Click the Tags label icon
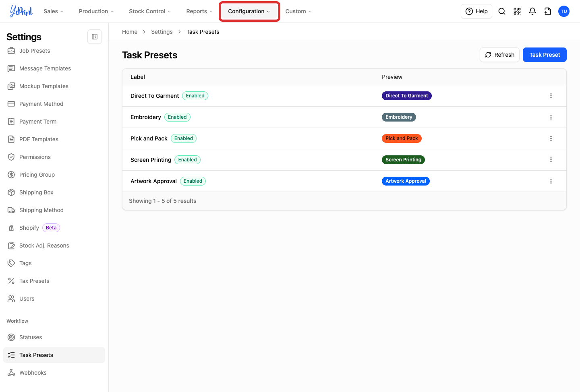580x392 pixels. pos(11,263)
